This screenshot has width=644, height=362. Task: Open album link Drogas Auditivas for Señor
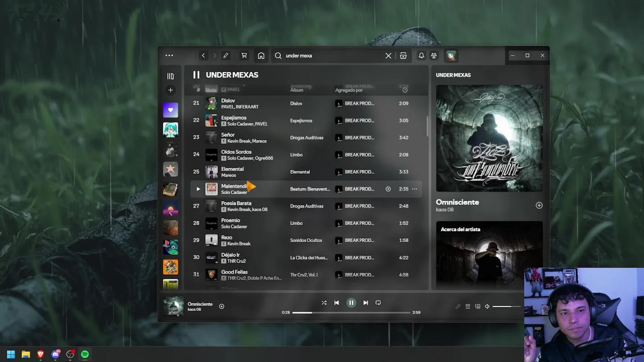(x=306, y=138)
